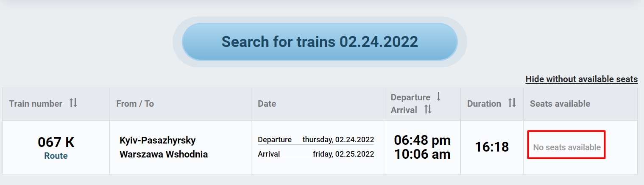644x185 pixels.
Task: Click the 06:48 pm departure time
Action: click(x=422, y=140)
